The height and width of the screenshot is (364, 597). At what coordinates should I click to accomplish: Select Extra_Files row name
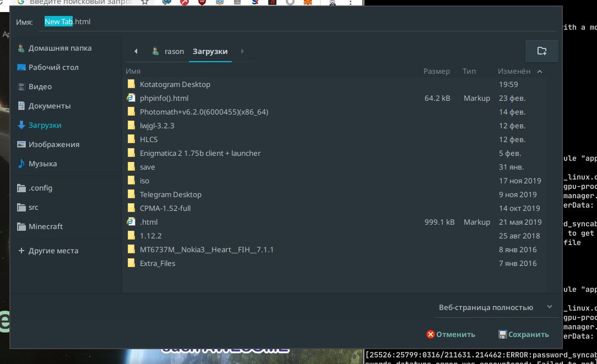158,263
